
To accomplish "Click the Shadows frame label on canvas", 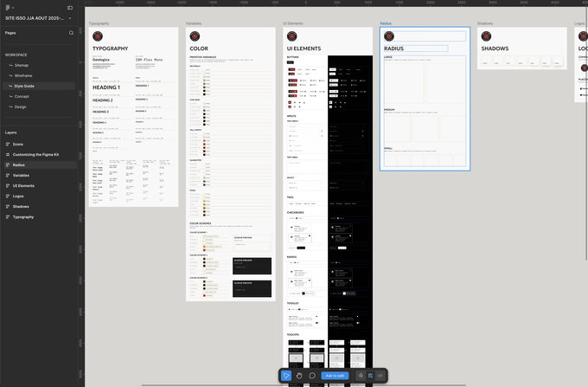I will coord(485,23).
